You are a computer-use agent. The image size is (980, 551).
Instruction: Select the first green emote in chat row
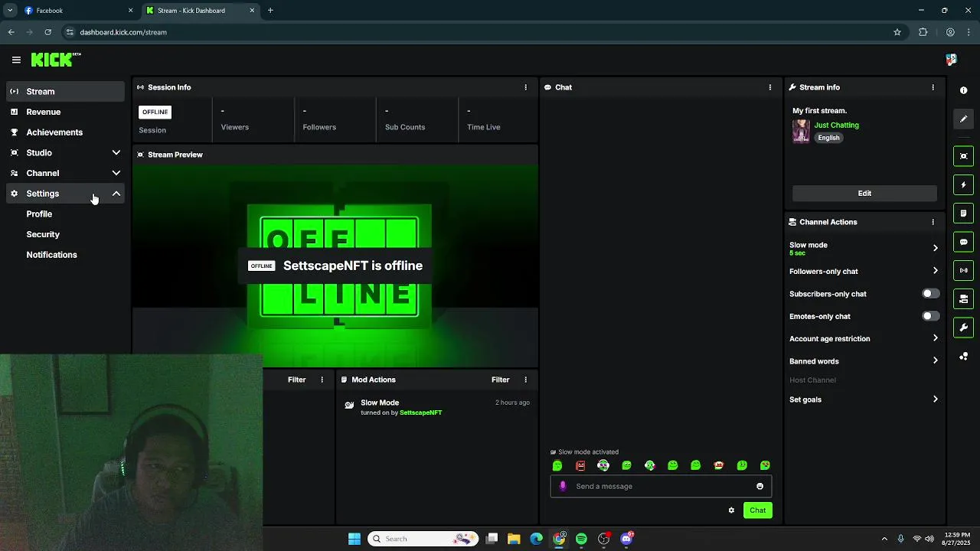[557, 465]
